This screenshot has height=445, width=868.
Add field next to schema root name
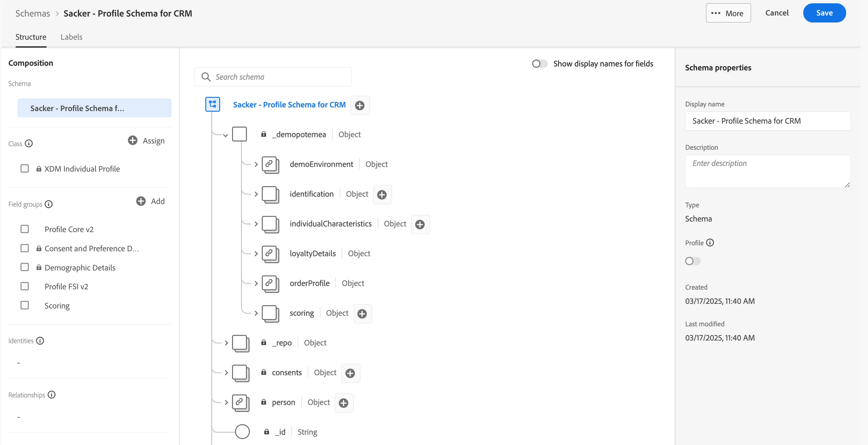tap(360, 105)
